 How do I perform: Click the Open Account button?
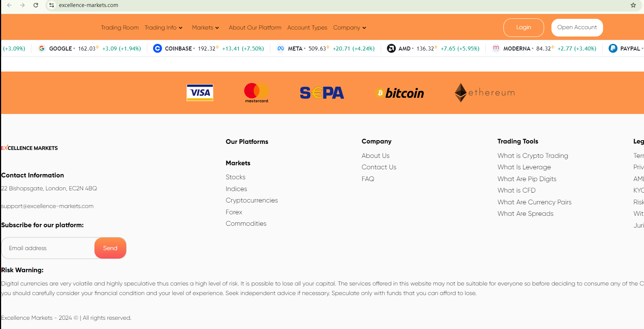577,28
